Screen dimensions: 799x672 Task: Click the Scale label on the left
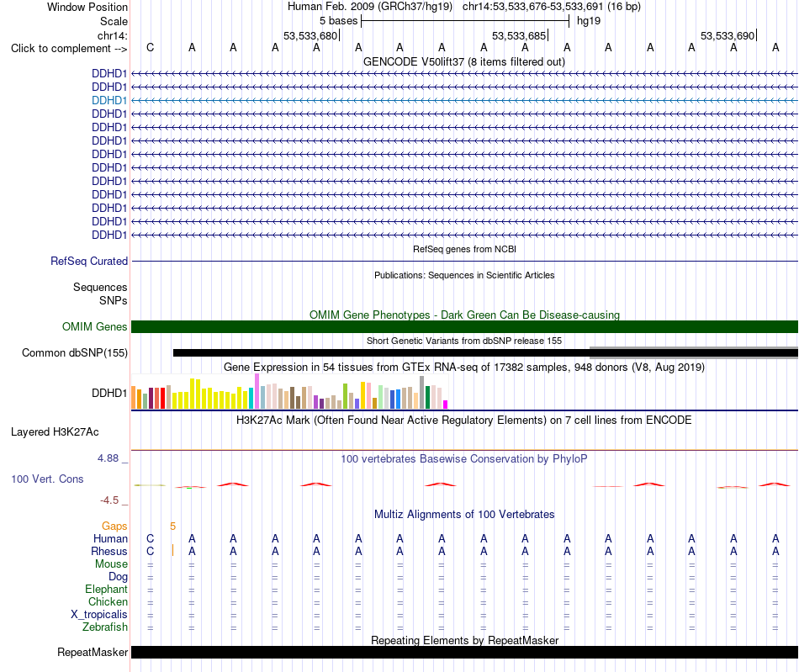click(x=114, y=21)
